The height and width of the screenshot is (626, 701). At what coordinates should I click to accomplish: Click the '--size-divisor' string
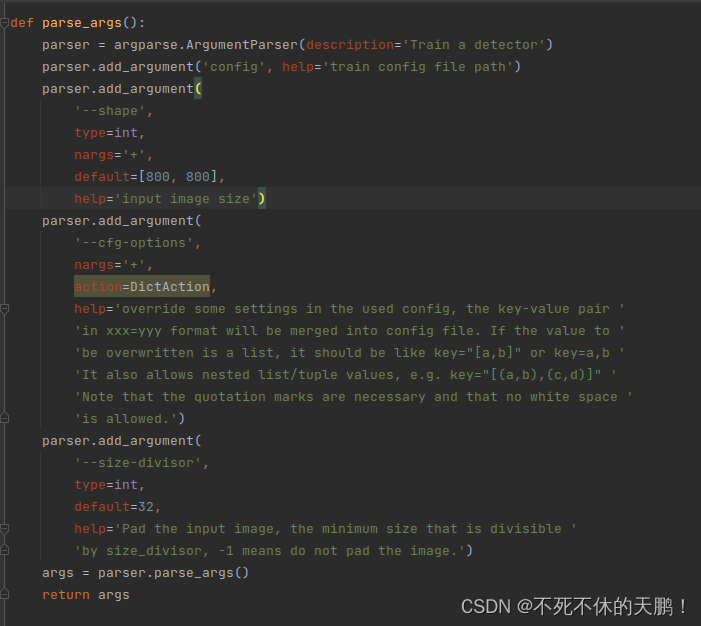point(141,463)
